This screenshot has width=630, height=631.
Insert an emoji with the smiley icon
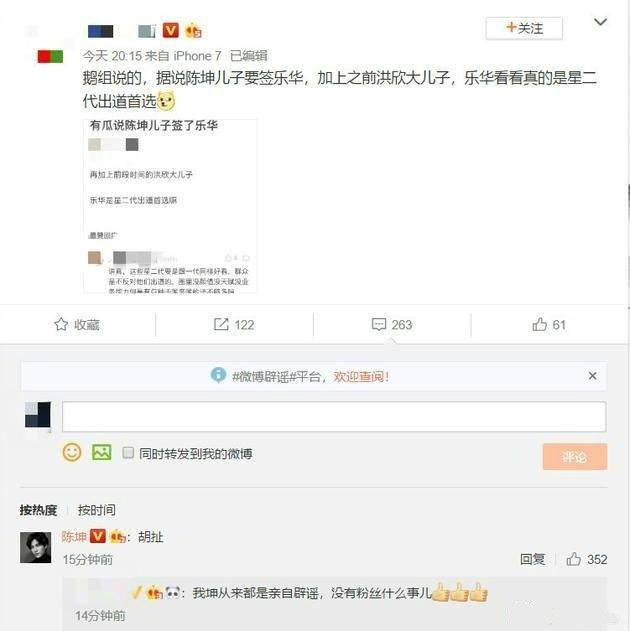coord(72,452)
